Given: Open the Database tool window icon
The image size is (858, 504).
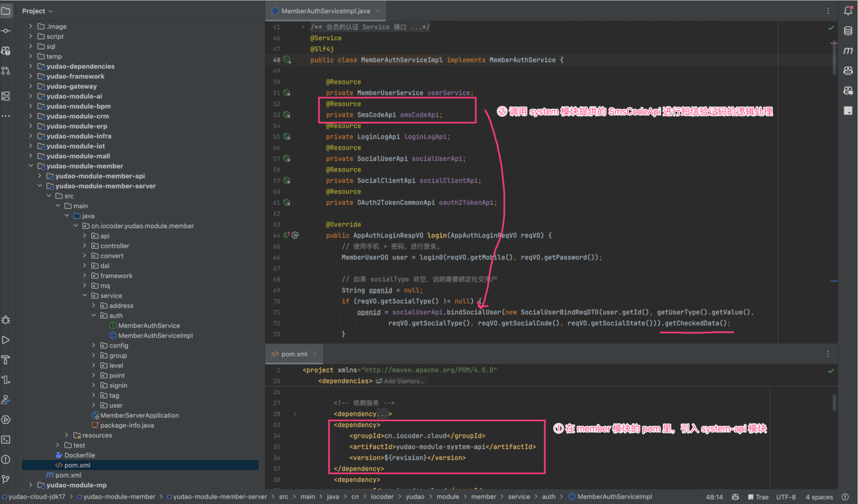Looking at the screenshot, I should click(x=848, y=31).
